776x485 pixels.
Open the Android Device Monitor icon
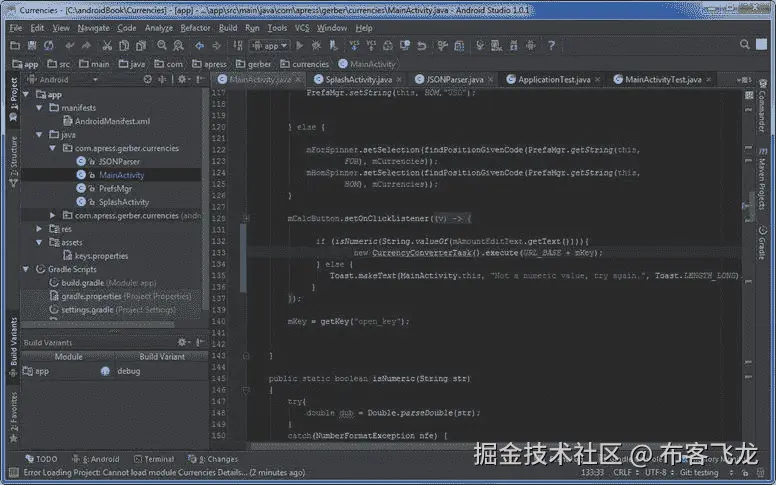531,46
